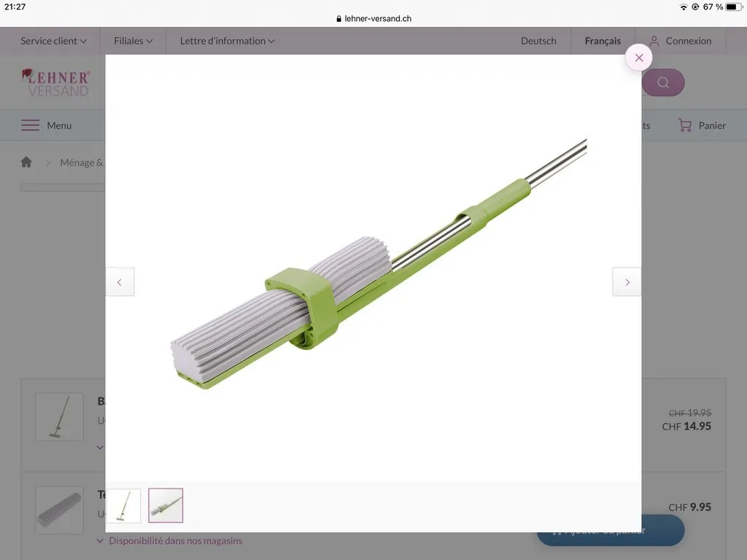Open the hamburger Menu
Screen dimensions: 747x560
47,125
